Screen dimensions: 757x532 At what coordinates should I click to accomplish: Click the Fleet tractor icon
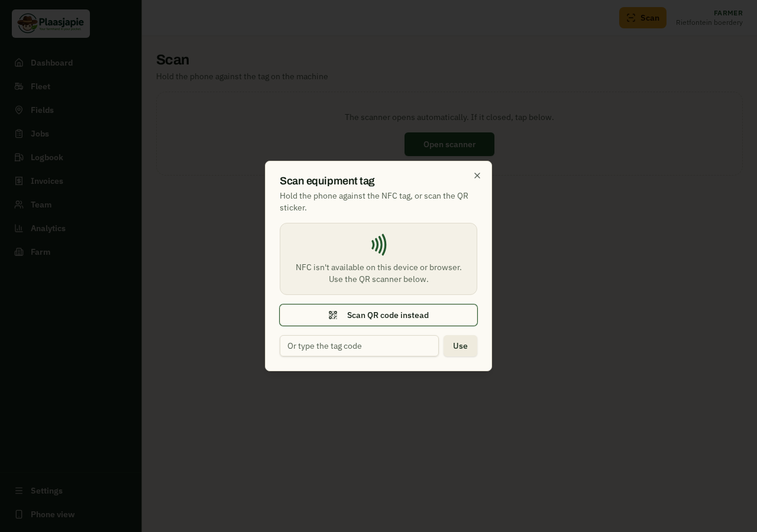[x=19, y=86]
